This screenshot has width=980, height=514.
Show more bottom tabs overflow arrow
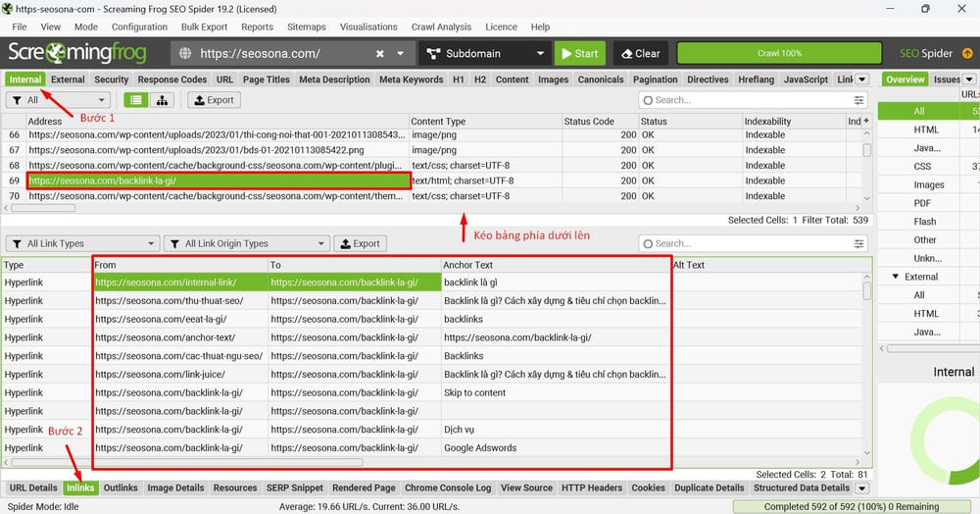[861, 488]
